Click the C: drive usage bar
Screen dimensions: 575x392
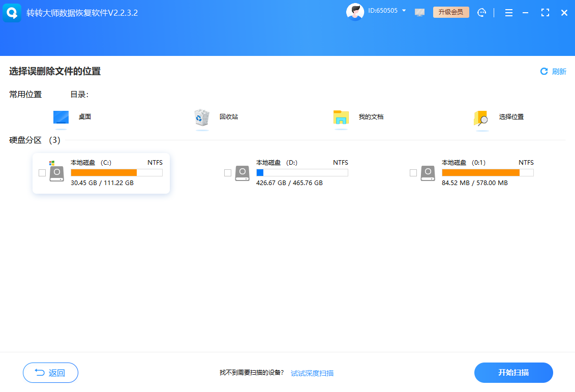tap(116, 173)
